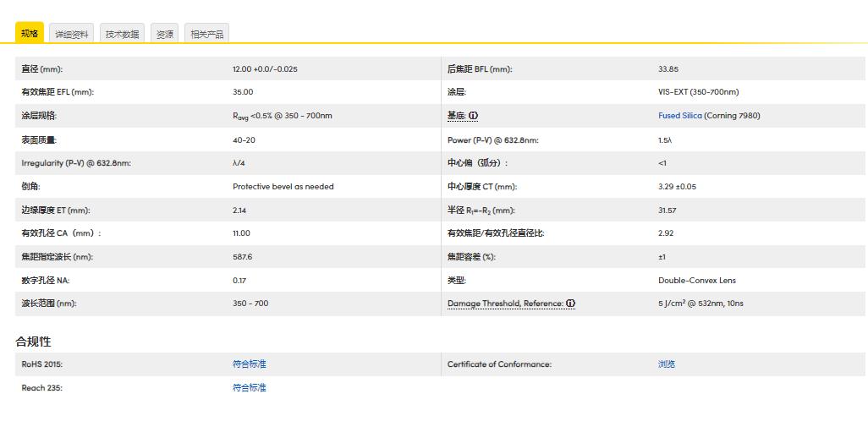
Task: Open the Fused Silica substrate link
Action: pos(680,116)
